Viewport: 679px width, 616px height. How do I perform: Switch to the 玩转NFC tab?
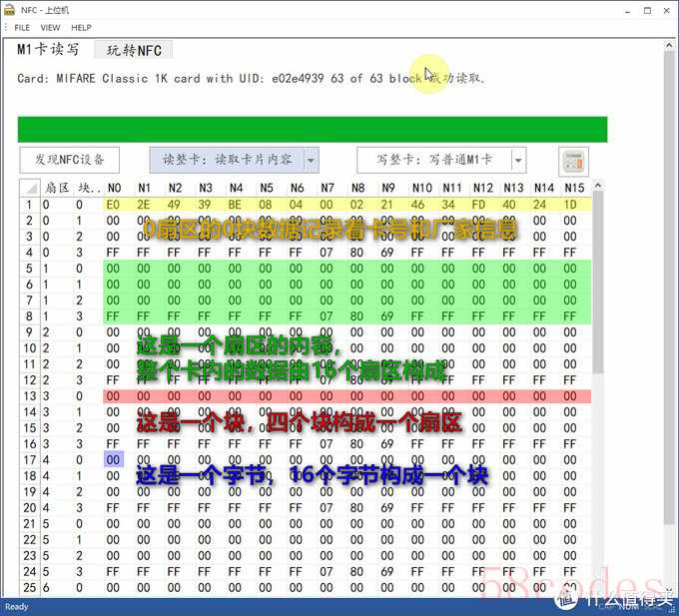click(134, 50)
